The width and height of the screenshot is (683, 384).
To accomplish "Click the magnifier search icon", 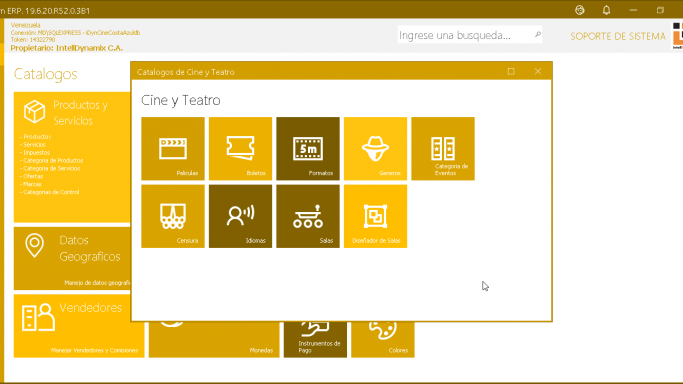I will [538, 34].
